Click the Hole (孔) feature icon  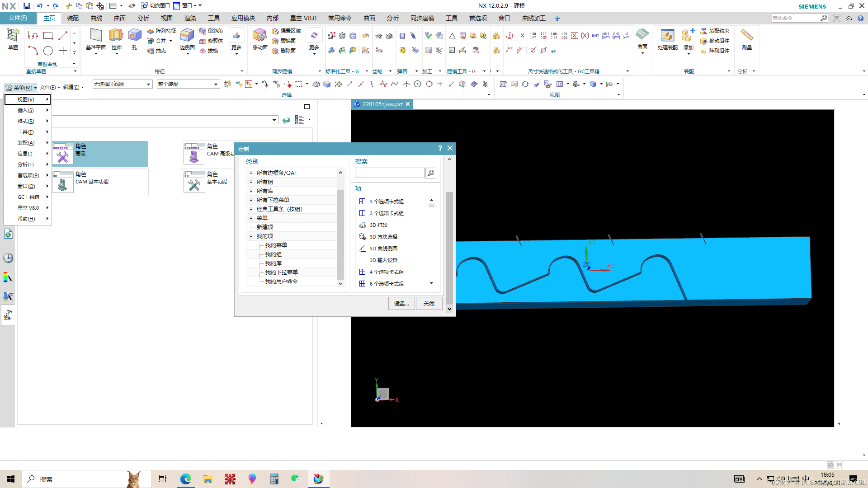coord(134,36)
